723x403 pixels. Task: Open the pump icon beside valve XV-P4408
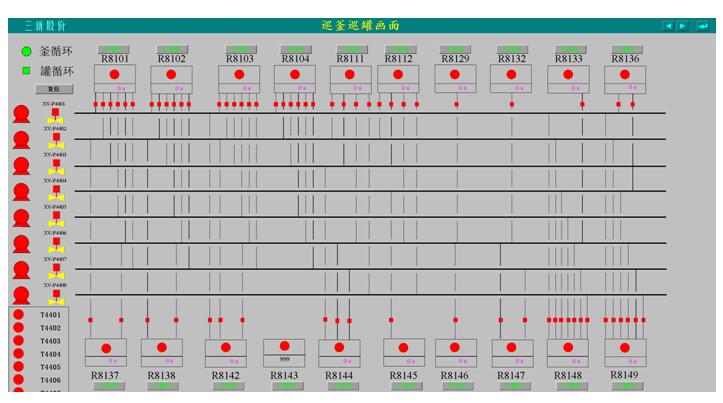(x=21, y=296)
